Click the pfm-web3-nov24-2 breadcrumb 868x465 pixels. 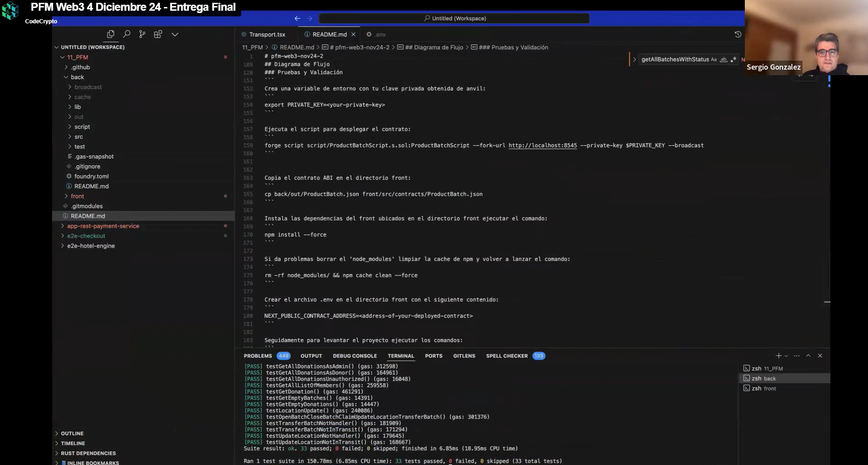coord(359,47)
